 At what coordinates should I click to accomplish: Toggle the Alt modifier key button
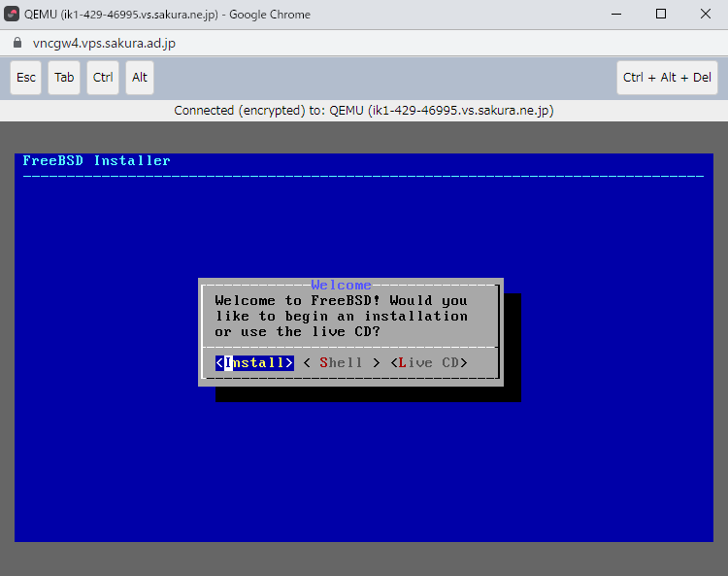point(140,78)
